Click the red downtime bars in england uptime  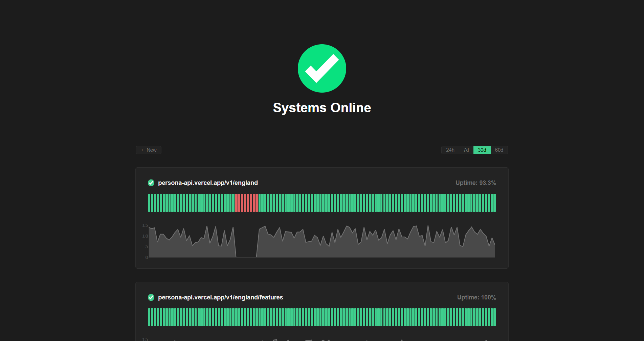click(x=246, y=203)
